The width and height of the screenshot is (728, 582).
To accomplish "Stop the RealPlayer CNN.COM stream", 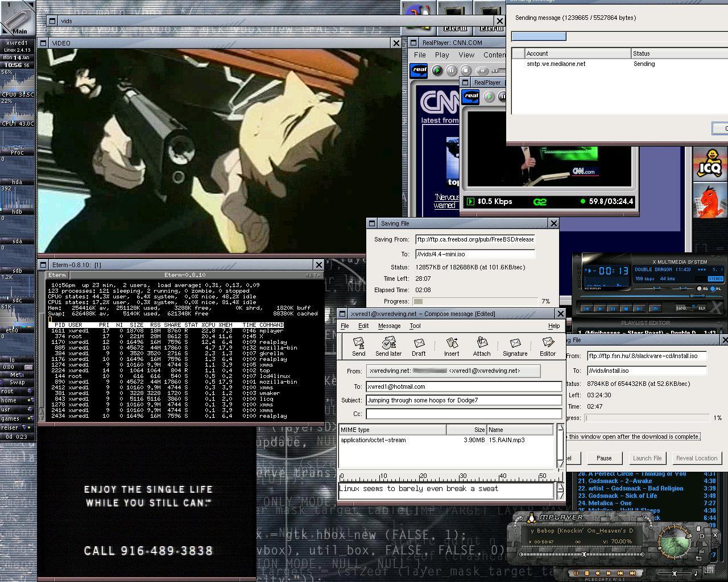I will [x=465, y=70].
